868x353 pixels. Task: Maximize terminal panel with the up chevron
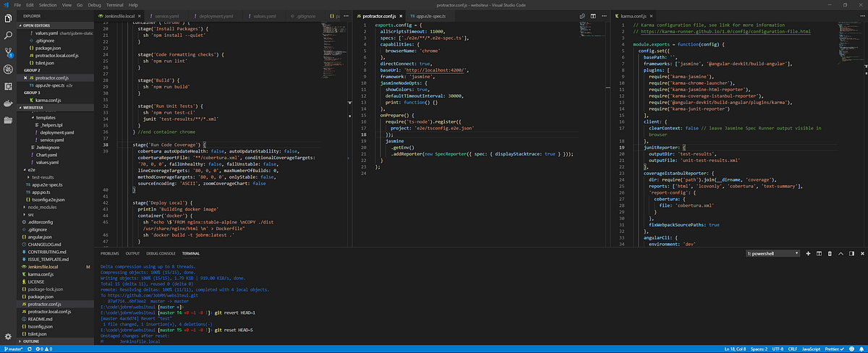[x=841, y=254]
